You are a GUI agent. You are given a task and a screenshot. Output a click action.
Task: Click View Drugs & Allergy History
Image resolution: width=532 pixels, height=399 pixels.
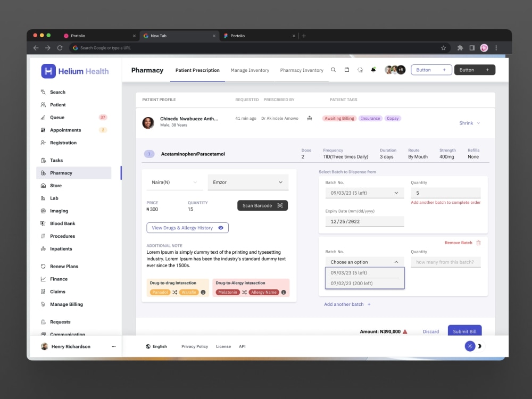point(188,228)
